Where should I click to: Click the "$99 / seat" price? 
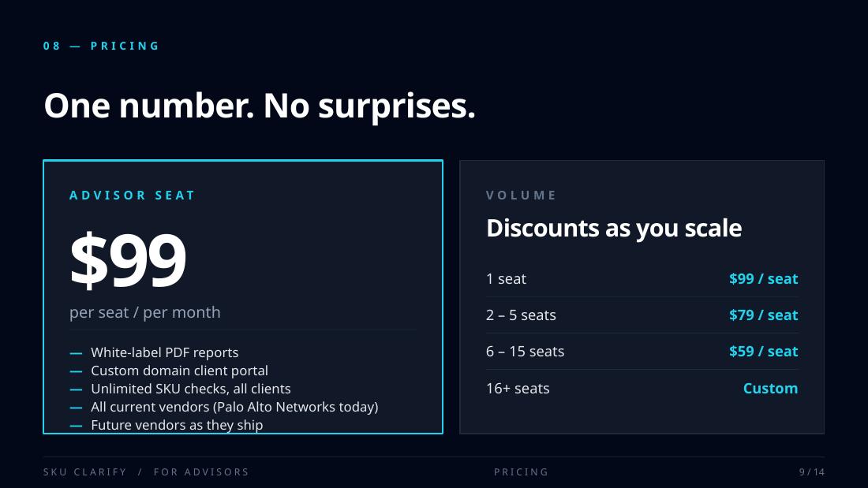[763, 279]
